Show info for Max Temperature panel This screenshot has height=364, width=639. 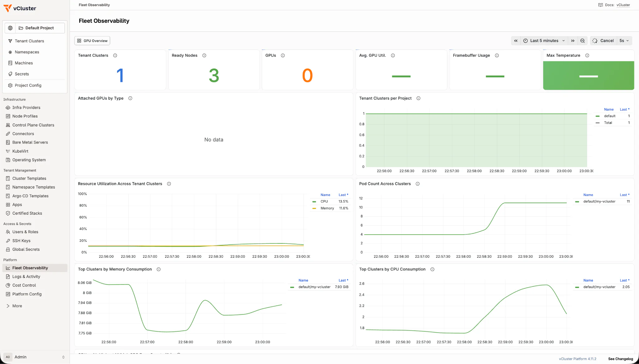(587, 55)
